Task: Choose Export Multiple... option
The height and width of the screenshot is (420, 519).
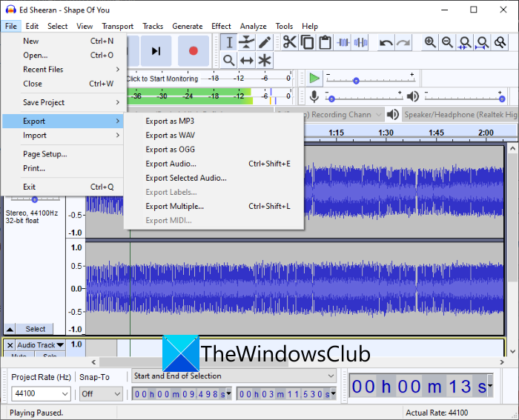Action: click(214, 207)
